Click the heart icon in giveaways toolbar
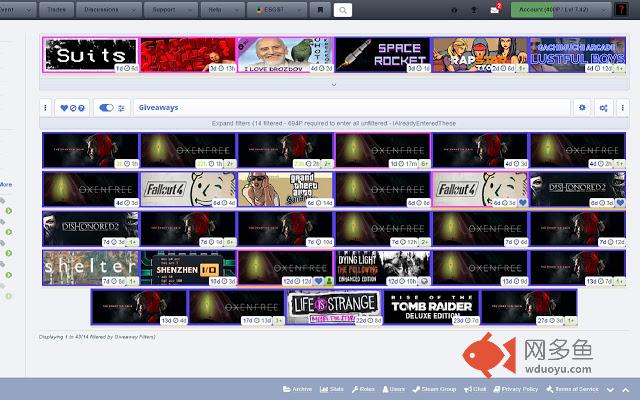The height and width of the screenshot is (400, 640). pos(64,108)
